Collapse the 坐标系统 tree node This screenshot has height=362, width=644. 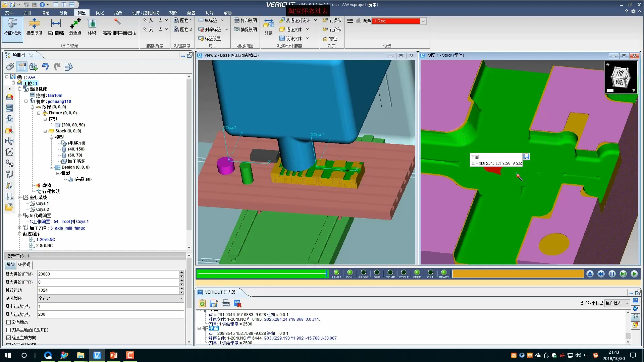tap(20, 197)
